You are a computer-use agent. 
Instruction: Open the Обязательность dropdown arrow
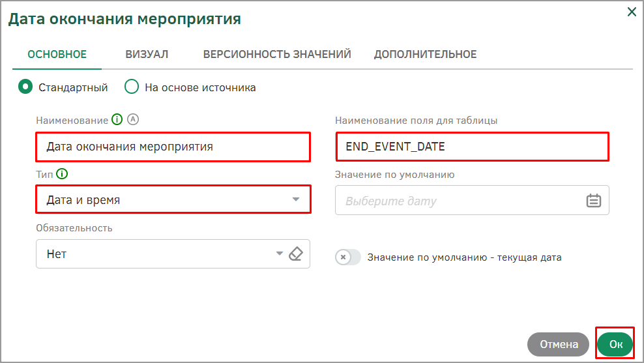(279, 254)
